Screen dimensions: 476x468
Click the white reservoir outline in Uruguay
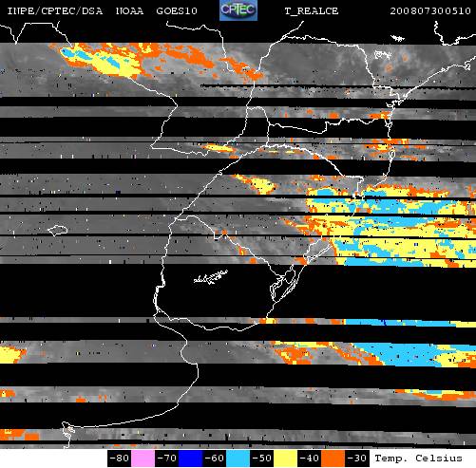coord(211,277)
